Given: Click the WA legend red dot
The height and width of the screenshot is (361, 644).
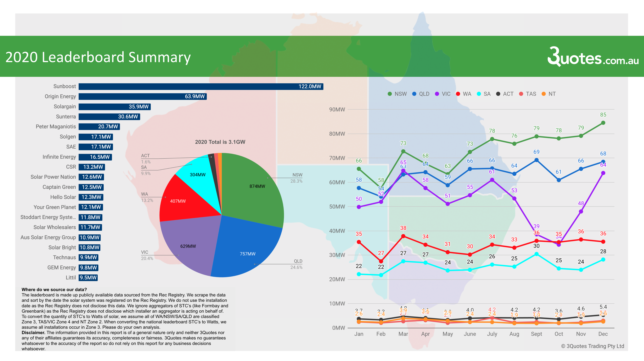Looking at the screenshot, I should pyautogui.click(x=458, y=94).
